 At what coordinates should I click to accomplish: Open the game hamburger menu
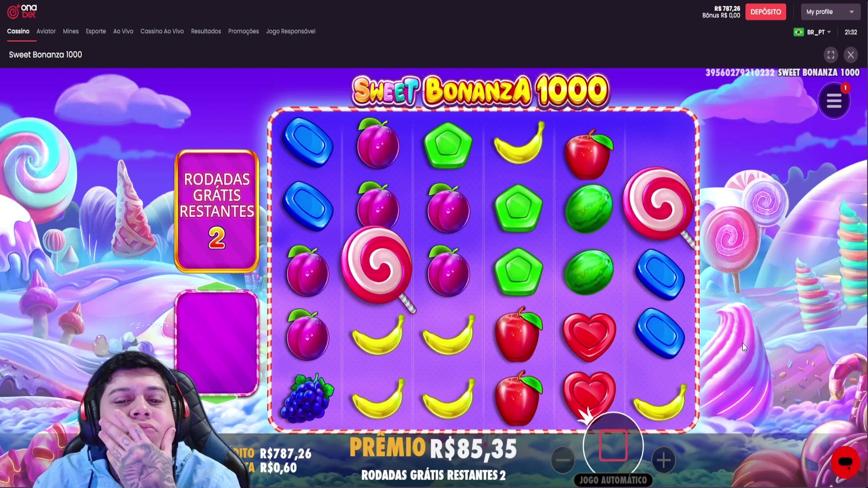click(834, 101)
